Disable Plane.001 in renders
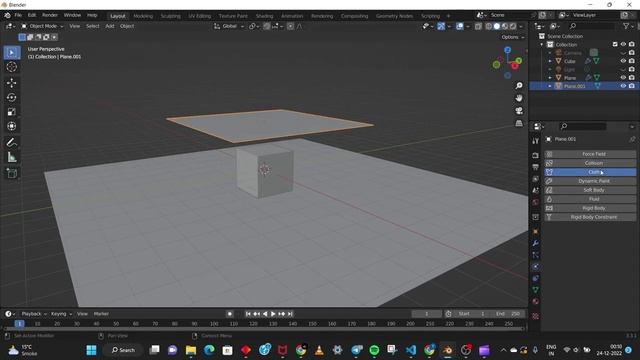This screenshot has width=640, height=360. point(631,86)
